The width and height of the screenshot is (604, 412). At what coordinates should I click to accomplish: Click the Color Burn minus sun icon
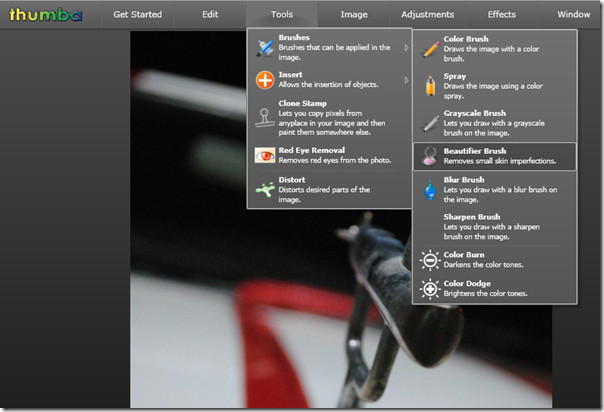click(430, 260)
